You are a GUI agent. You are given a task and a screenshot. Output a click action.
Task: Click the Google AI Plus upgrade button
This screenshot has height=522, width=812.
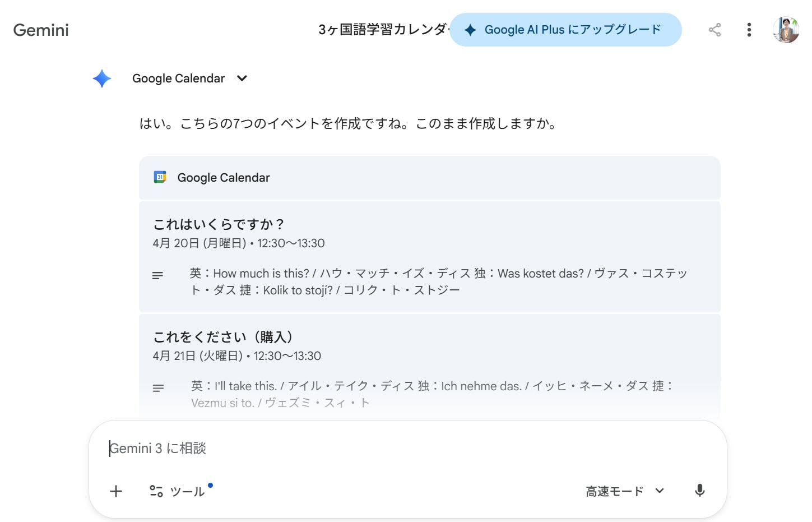point(565,30)
